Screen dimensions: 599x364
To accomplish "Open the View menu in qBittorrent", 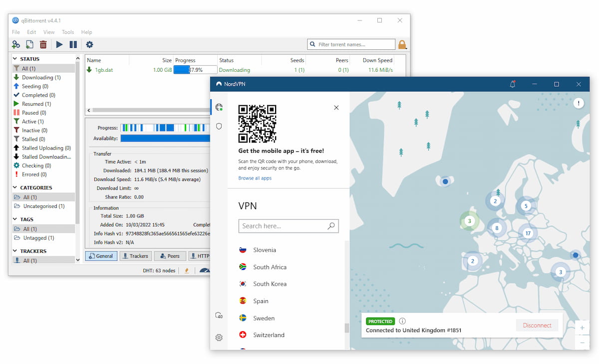I will [x=49, y=32].
